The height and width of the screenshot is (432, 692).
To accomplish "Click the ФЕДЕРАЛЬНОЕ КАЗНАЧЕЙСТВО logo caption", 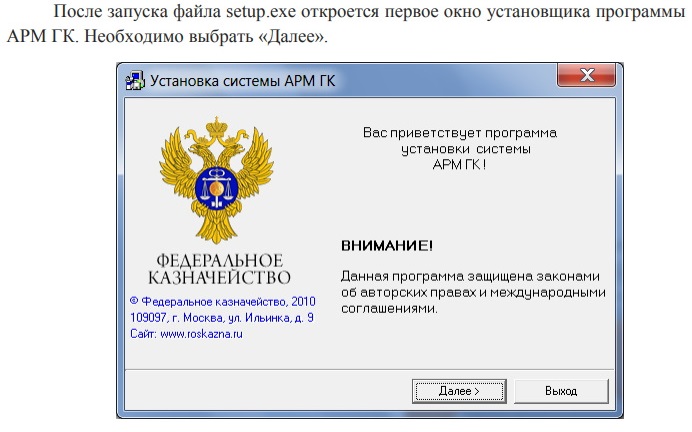I will (219, 269).
